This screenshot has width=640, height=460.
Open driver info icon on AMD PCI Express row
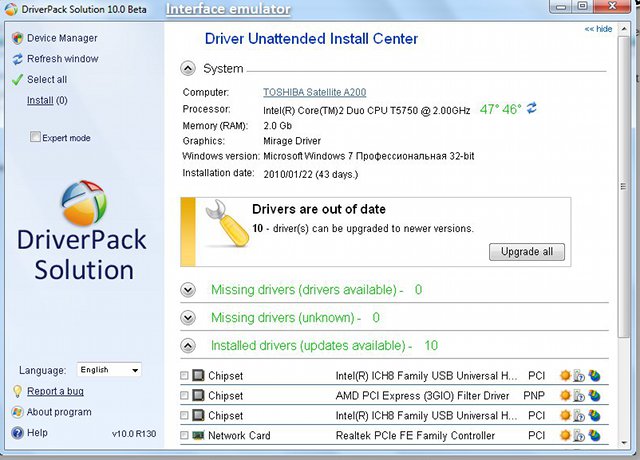[x=579, y=395]
